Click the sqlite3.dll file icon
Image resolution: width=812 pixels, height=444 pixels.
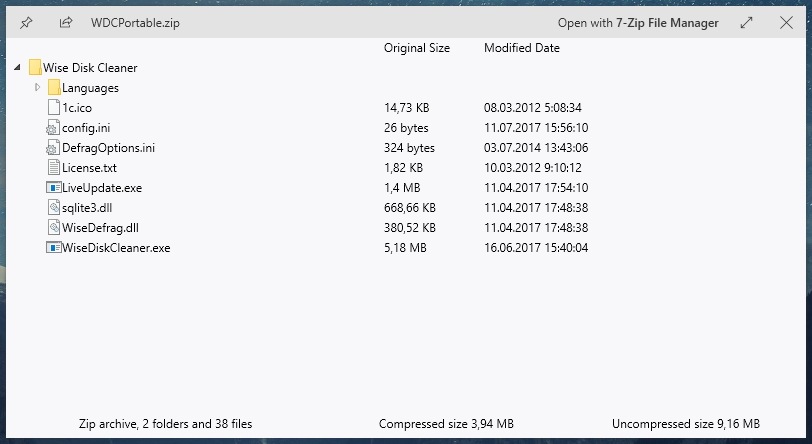[54, 208]
